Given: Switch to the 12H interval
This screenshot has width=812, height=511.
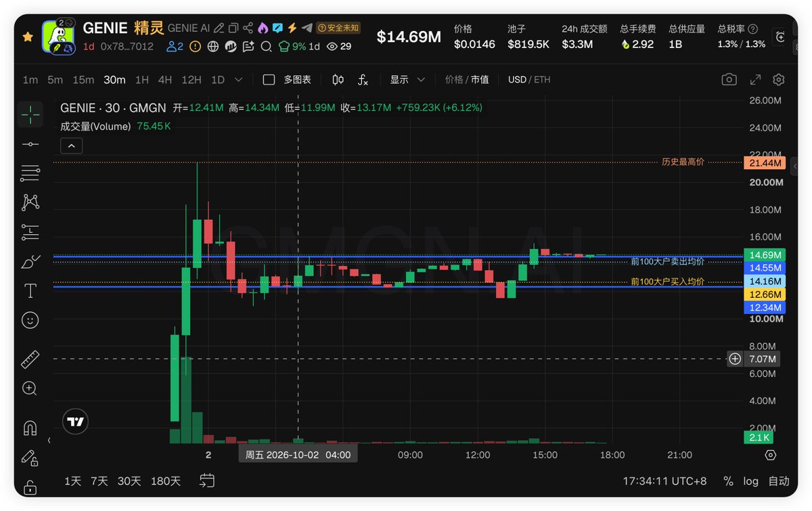Looking at the screenshot, I should click(x=191, y=80).
